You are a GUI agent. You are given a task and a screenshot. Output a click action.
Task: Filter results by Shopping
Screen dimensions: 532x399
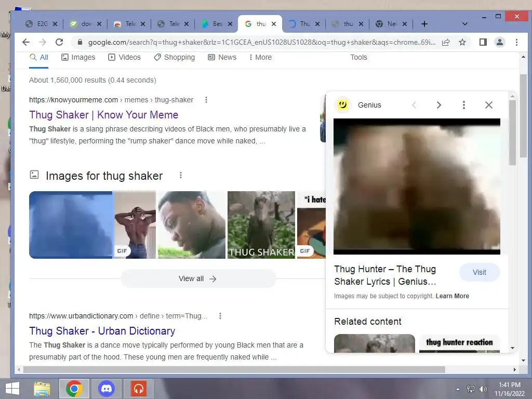coord(175,57)
